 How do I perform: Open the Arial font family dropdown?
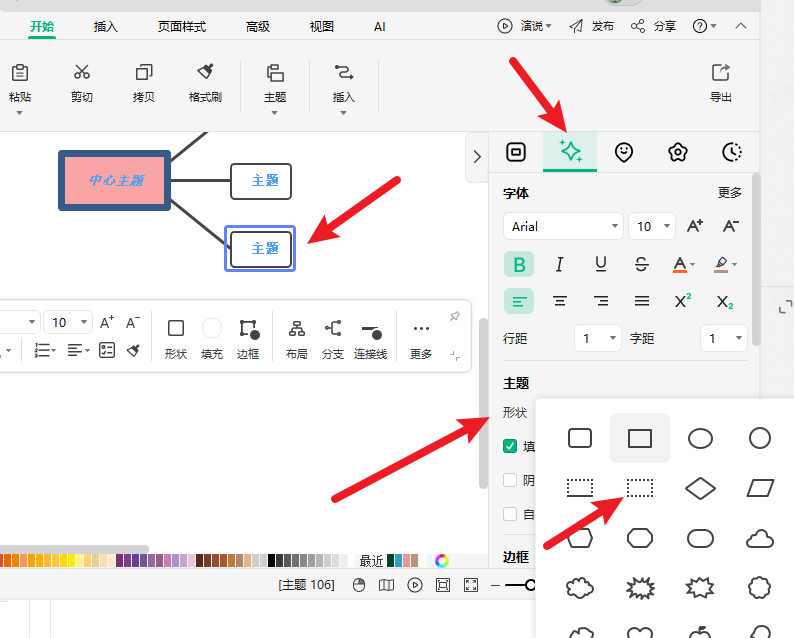(563, 227)
